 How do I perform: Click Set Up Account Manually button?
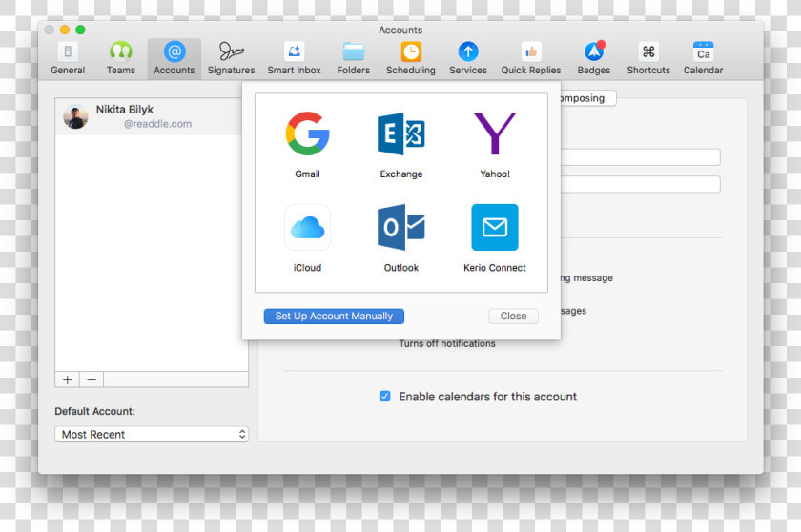click(334, 316)
